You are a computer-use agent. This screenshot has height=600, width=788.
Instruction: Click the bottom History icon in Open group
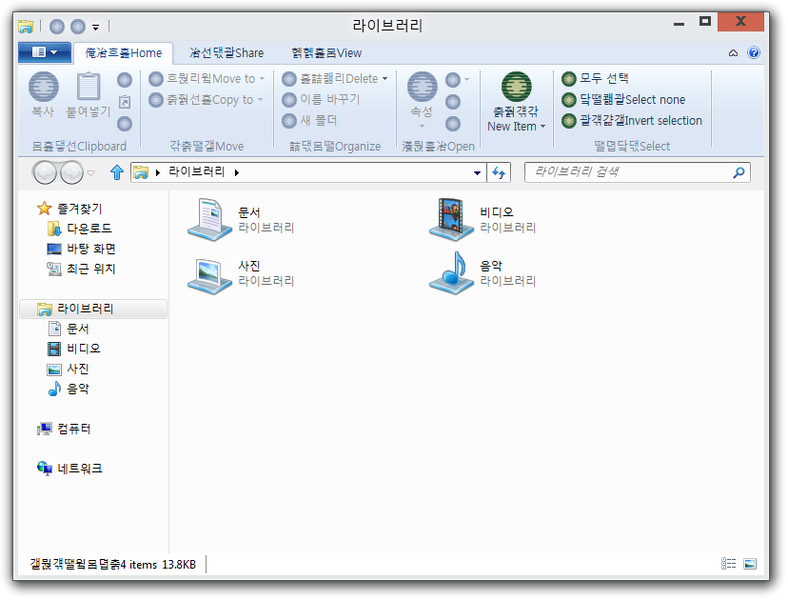click(x=453, y=124)
